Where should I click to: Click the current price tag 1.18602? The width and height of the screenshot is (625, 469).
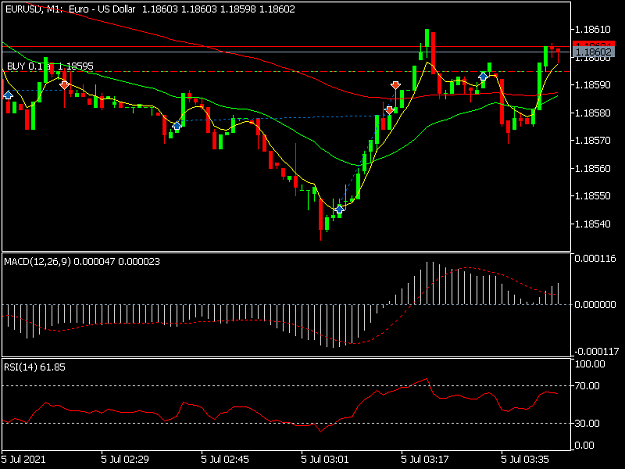point(593,51)
